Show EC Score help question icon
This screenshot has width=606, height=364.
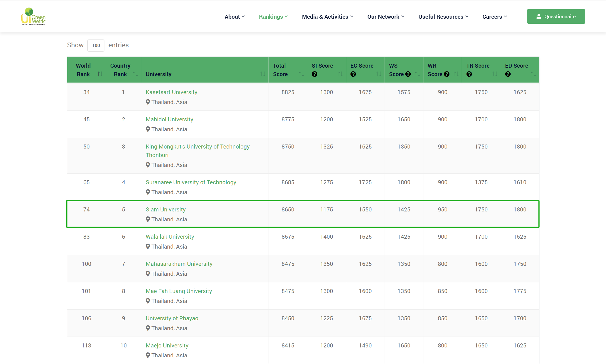(x=353, y=74)
